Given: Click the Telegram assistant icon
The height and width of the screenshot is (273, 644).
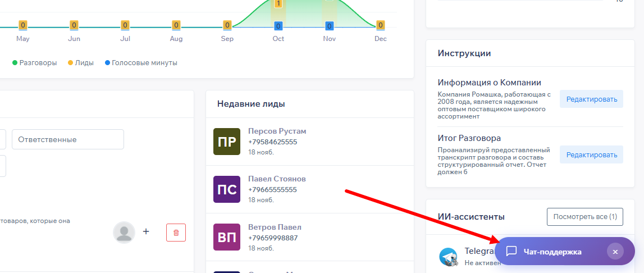Looking at the screenshot, I should coord(448,257).
